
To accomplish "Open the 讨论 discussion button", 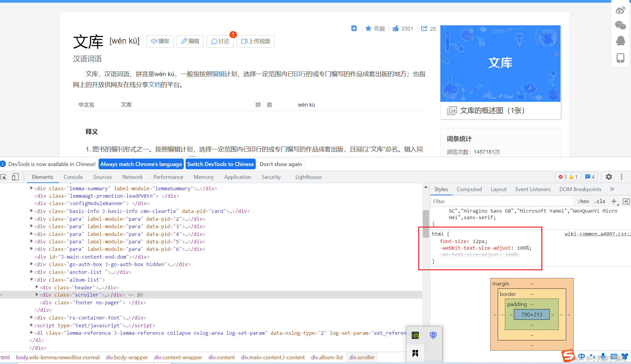I will 220,41.
